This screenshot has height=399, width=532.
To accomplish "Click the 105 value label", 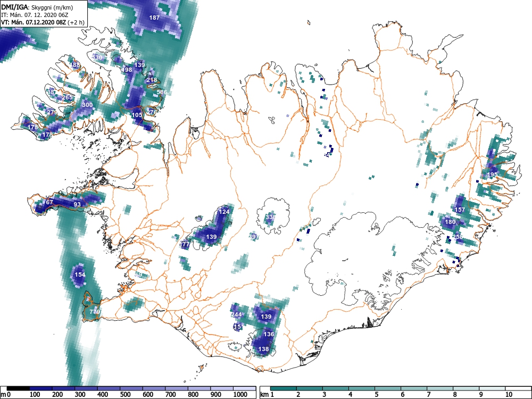I will (x=137, y=115).
